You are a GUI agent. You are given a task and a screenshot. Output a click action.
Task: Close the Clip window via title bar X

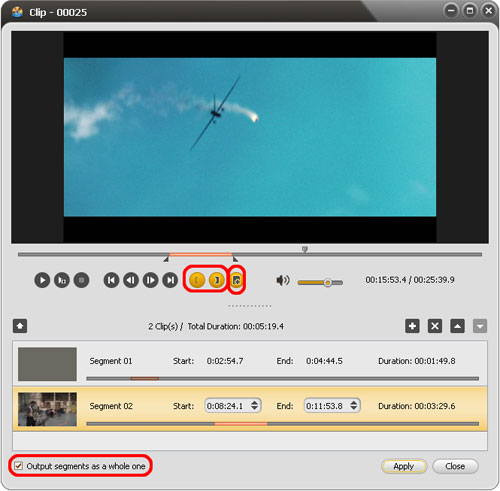(x=489, y=11)
